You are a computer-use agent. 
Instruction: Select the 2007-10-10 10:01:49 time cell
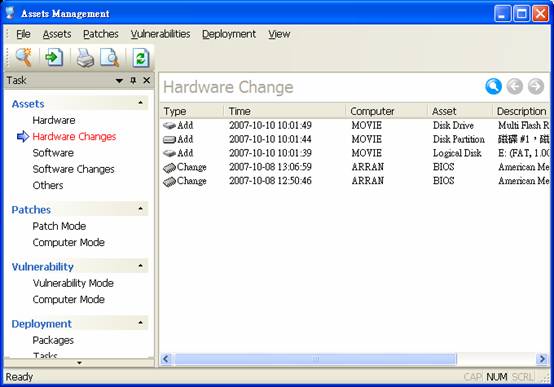coord(270,125)
